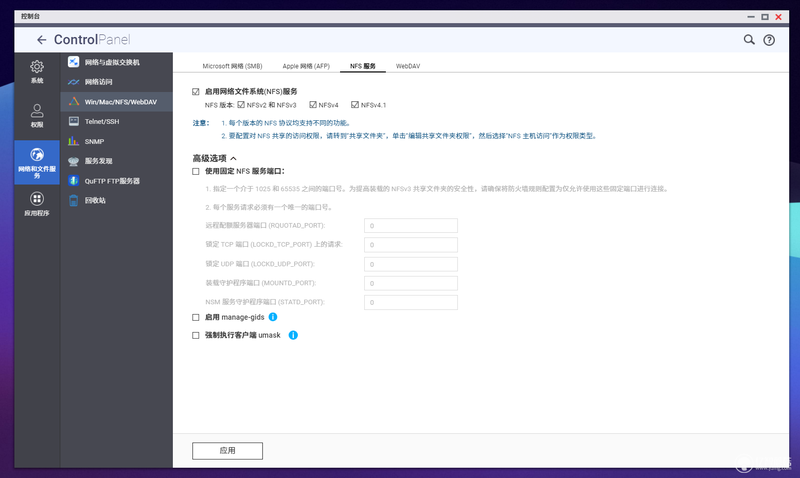Open 回收站 menu entry
Screen dimensions: 800x478
[x=116, y=200]
